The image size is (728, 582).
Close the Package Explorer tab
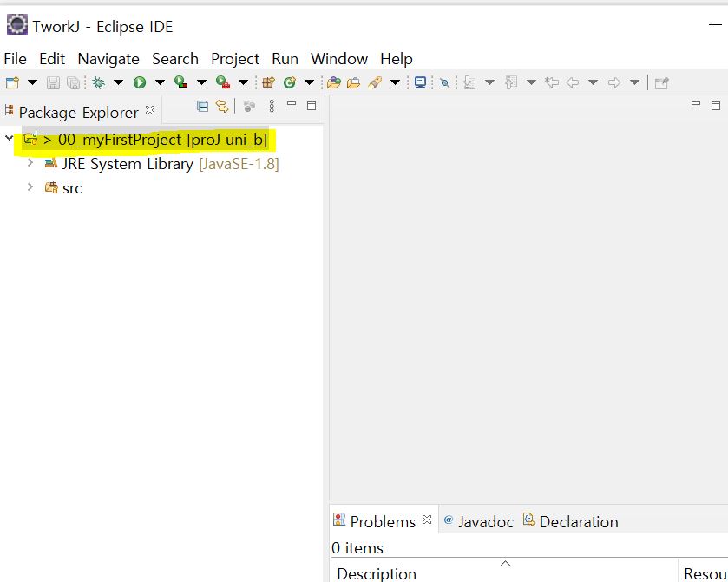pyautogui.click(x=150, y=110)
